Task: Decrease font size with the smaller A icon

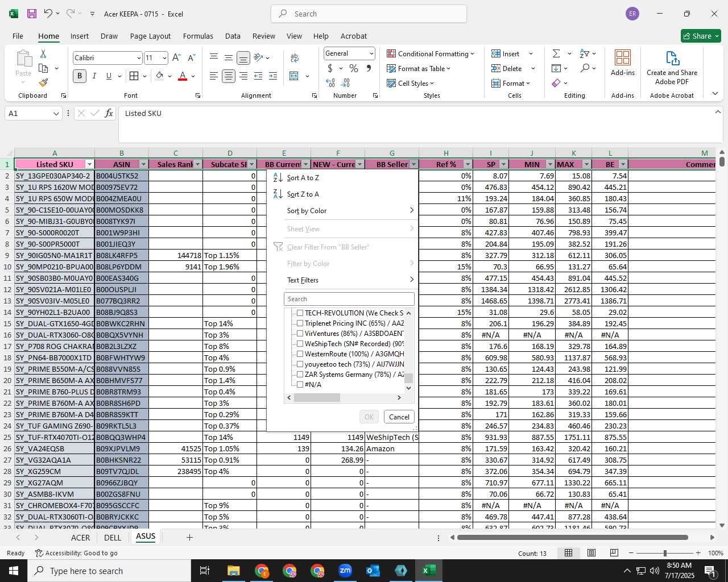Action: tap(191, 58)
